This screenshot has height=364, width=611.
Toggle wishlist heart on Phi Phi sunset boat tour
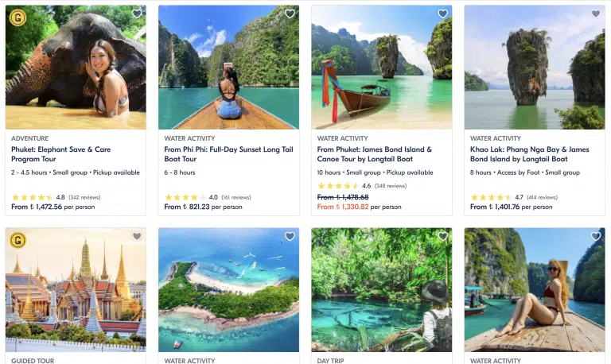click(290, 14)
